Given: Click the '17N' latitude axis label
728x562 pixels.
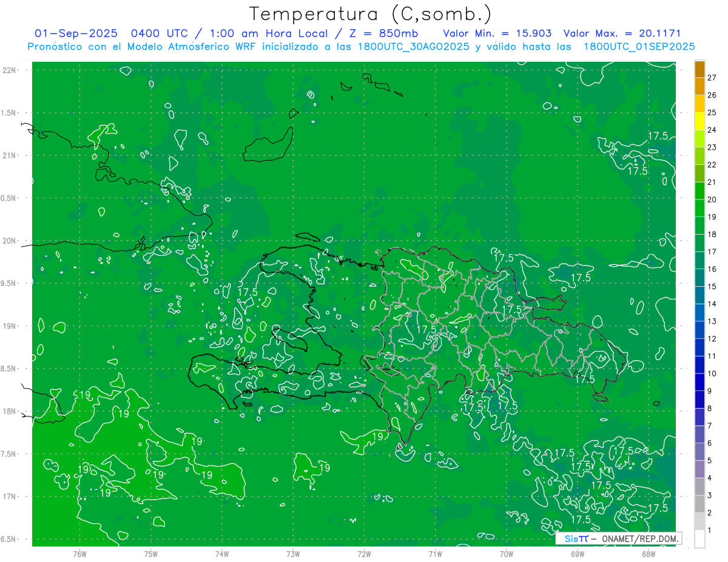Looking at the screenshot, I should pyautogui.click(x=10, y=497).
